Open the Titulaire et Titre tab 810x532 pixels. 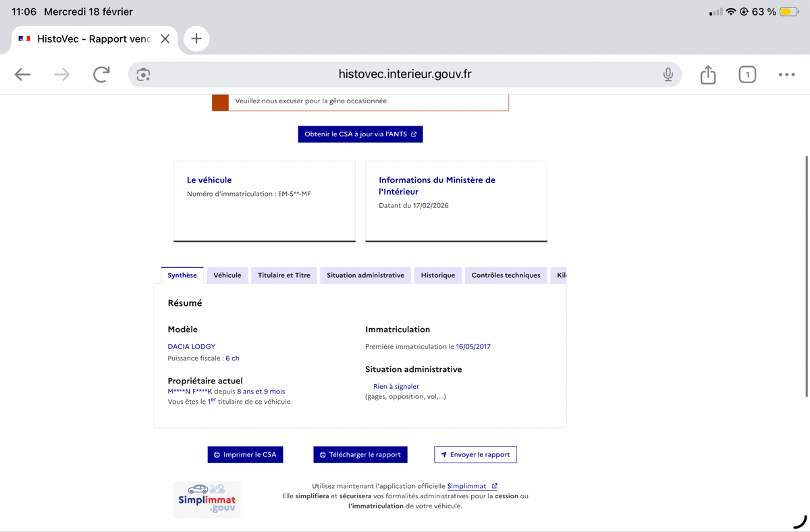283,275
